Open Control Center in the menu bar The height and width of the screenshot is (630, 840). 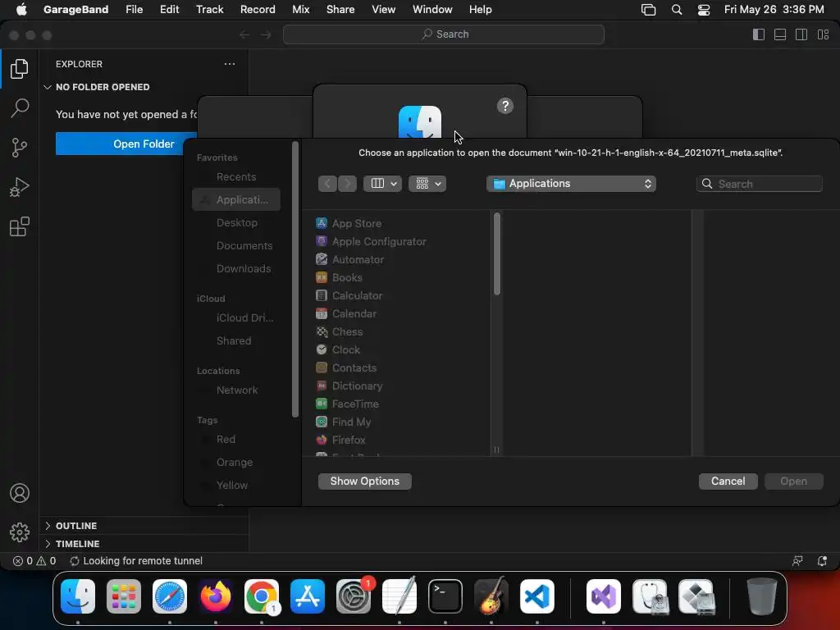(x=703, y=10)
